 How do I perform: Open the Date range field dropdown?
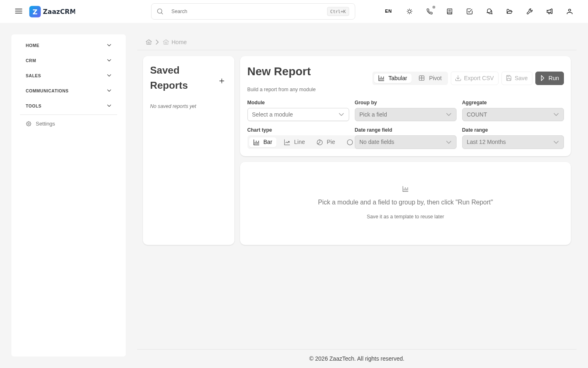(x=405, y=142)
